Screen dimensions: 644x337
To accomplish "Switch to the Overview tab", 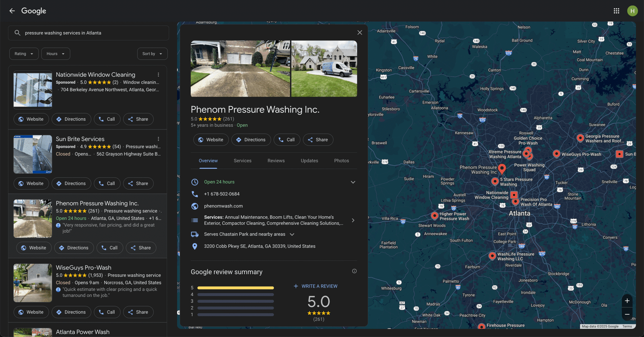I will click(x=208, y=161).
